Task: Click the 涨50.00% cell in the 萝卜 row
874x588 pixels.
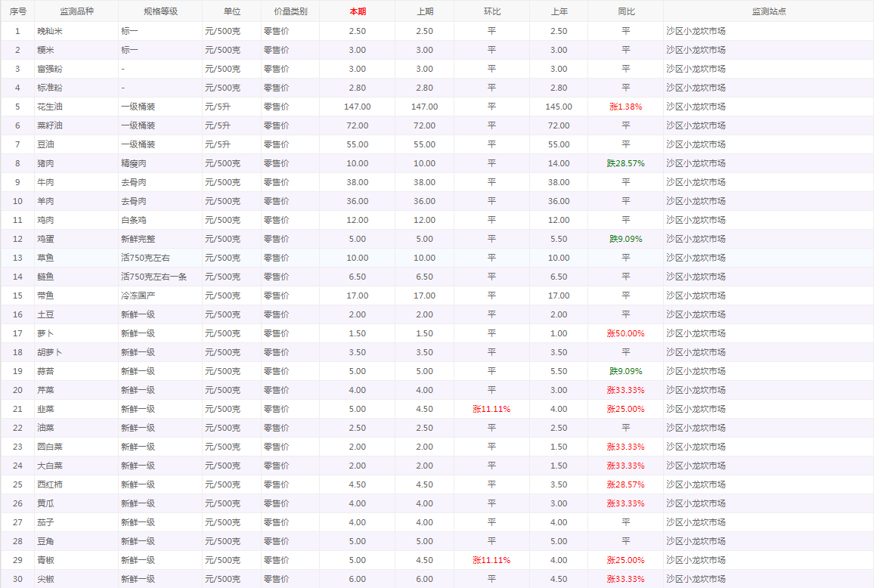Action: 625,333
